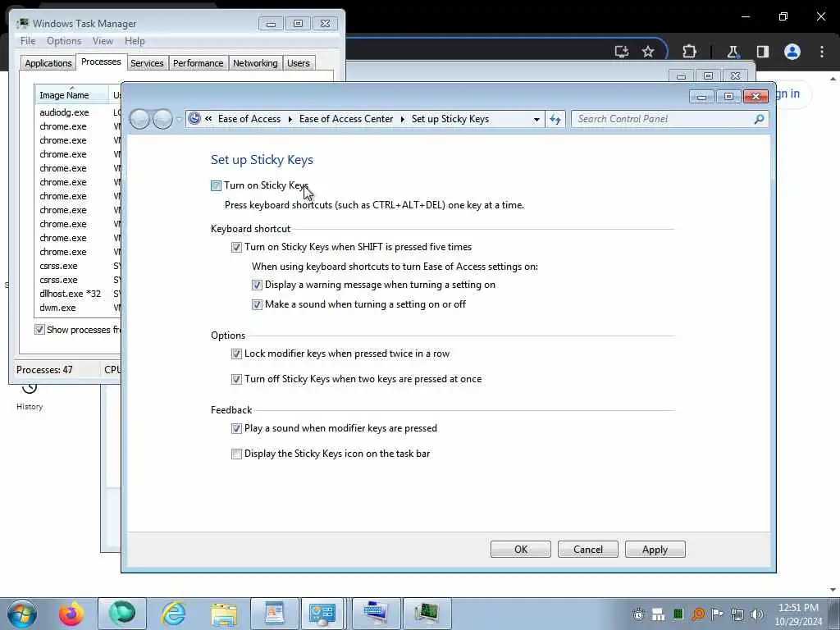Screen dimensions: 840x630
Task: Expand the arrow after Ease of Access
Action: coord(290,119)
